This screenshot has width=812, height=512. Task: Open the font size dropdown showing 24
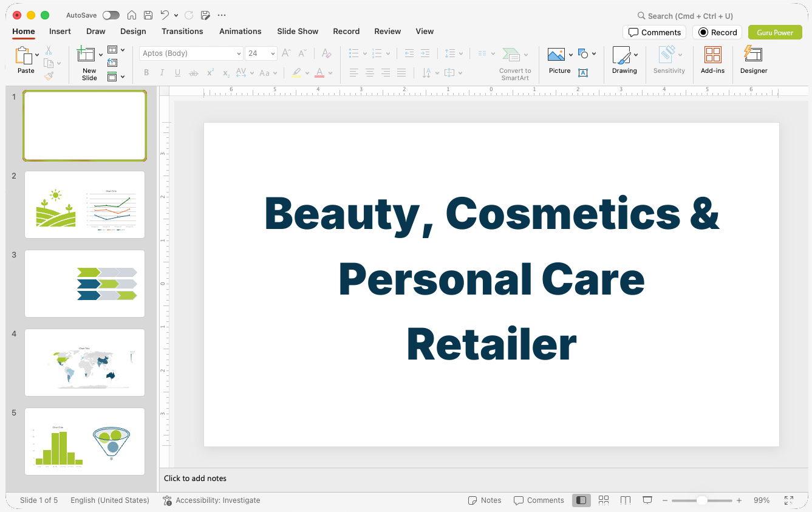pyautogui.click(x=273, y=53)
